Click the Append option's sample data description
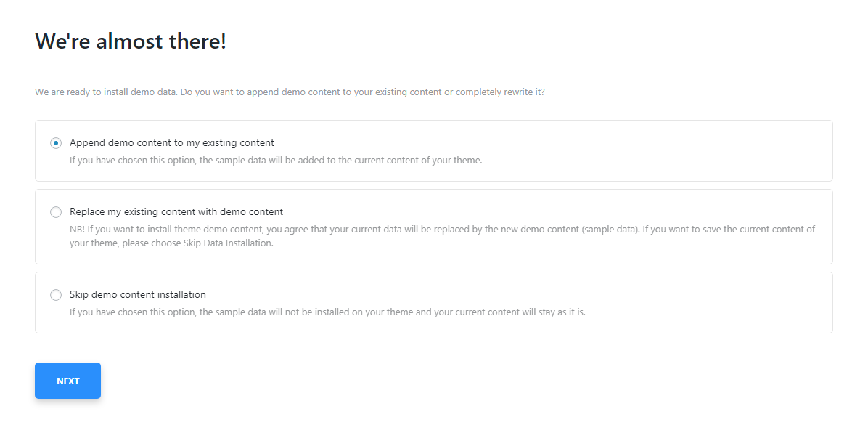The image size is (868, 425). pyautogui.click(x=276, y=161)
